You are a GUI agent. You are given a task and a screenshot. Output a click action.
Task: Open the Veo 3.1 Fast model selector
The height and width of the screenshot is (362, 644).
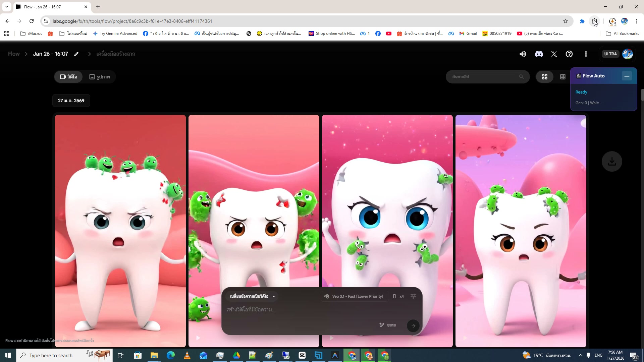pyautogui.click(x=354, y=296)
